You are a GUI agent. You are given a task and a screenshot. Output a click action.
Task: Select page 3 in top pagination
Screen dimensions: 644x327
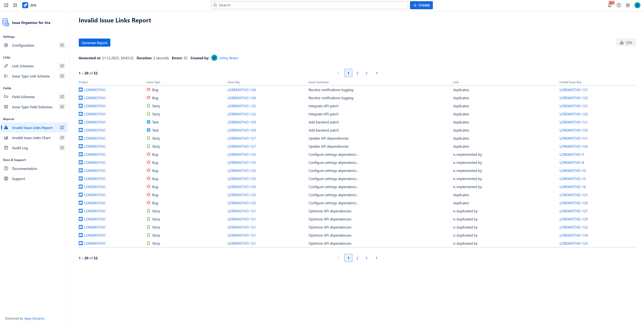click(x=366, y=73)
